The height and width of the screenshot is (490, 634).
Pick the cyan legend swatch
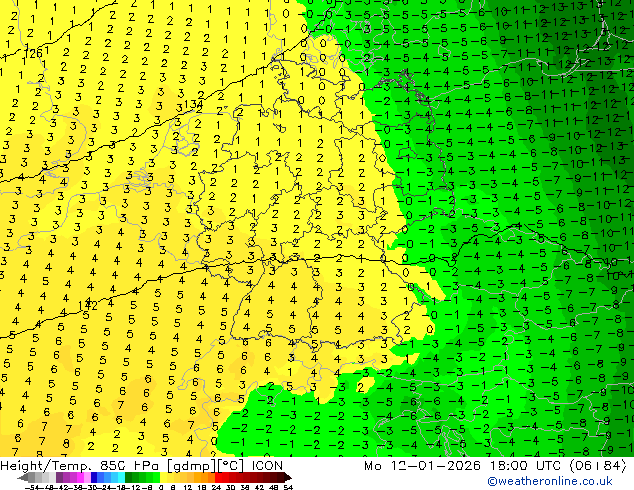click(x=121, y=477)
